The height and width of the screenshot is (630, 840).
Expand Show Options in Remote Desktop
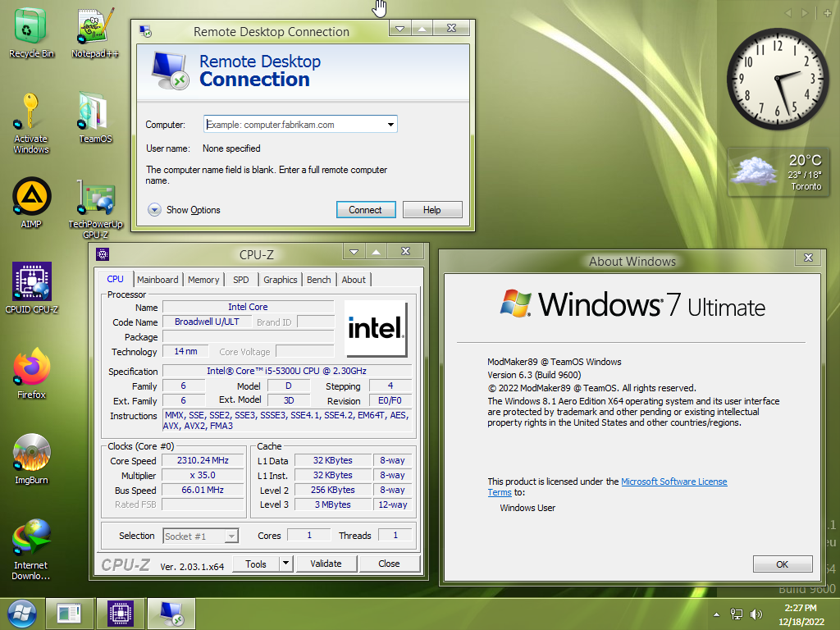tap(155, 210)
